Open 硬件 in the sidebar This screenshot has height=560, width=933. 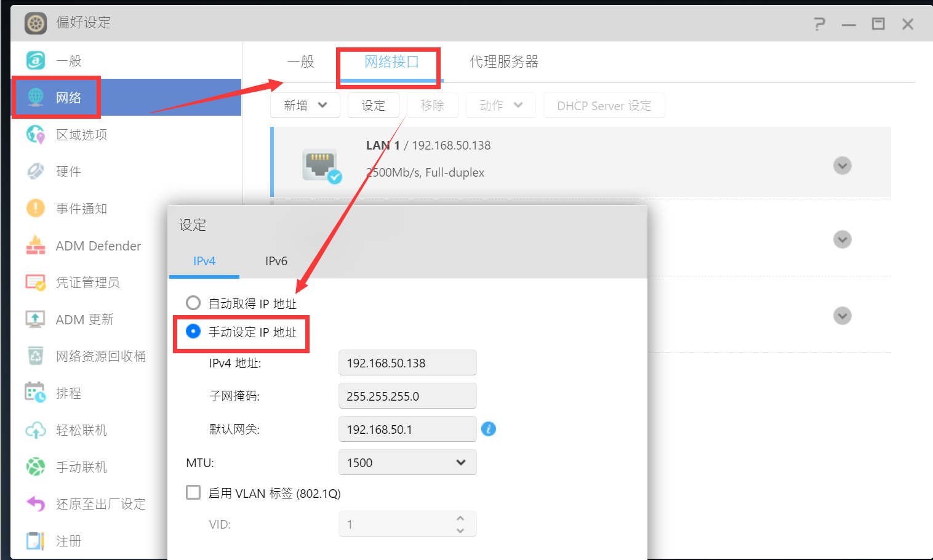[x=68, y=172]
